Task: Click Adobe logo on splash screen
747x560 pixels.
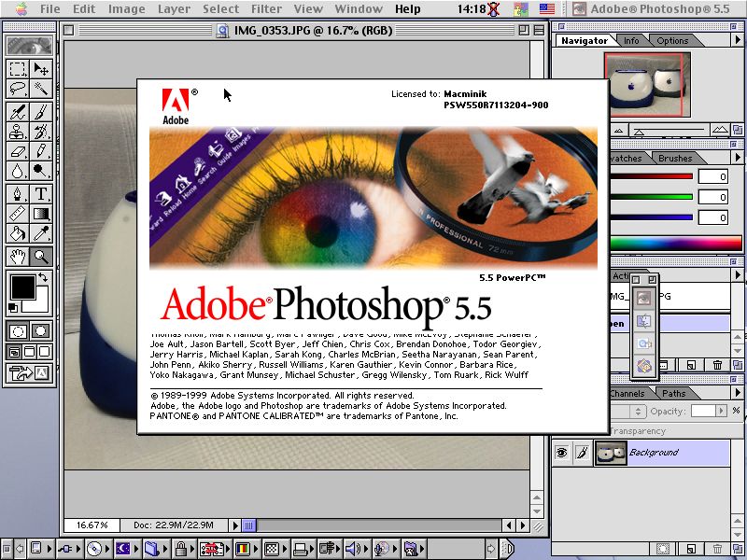Action: 176,106
